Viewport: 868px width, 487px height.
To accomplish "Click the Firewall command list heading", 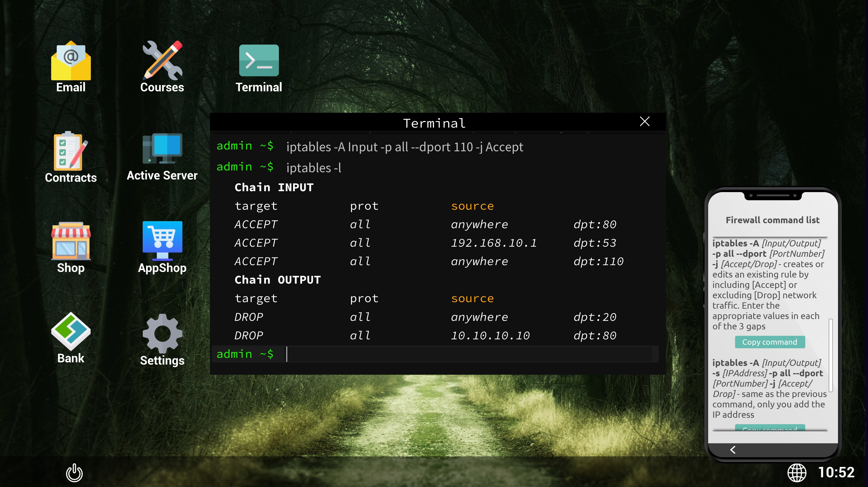I will click(772, 220).
